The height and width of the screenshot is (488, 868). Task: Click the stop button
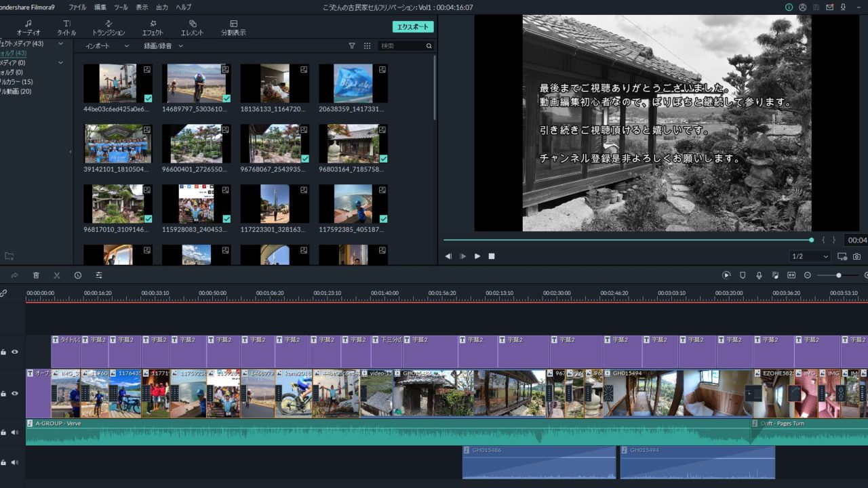(492, 256)
